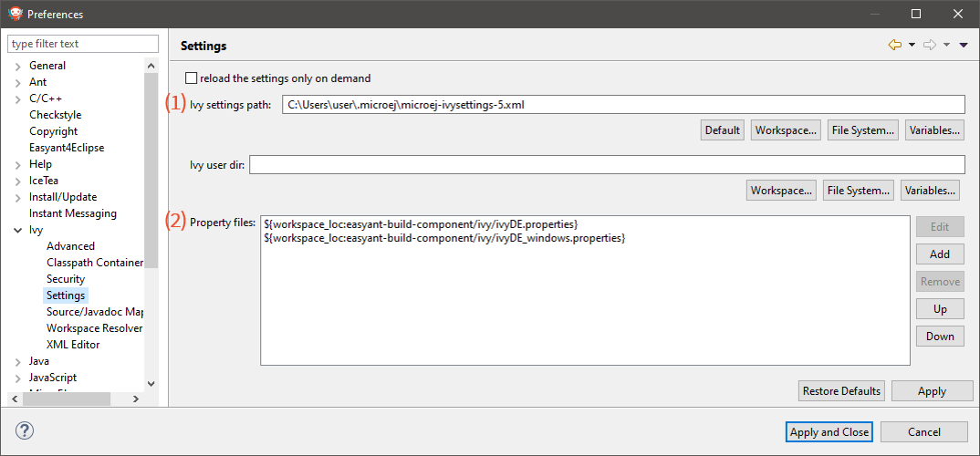Viewport: 980px width, 456px height.
Task: Select the Ivy Settings tree item
Action: click(x=66, y=295)
